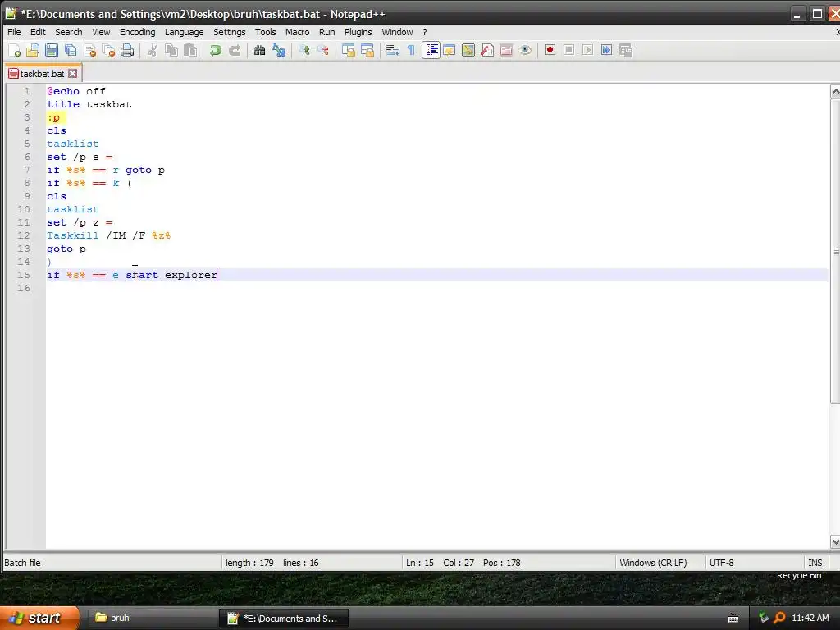Toggle word wrap toolbar icon

coord(393,50)
